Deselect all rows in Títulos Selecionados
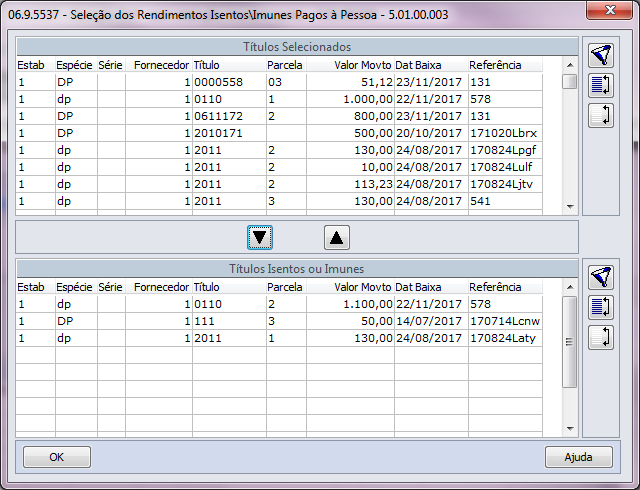The height and width of the screenshot is (490, 640). [x=601, y=116]
